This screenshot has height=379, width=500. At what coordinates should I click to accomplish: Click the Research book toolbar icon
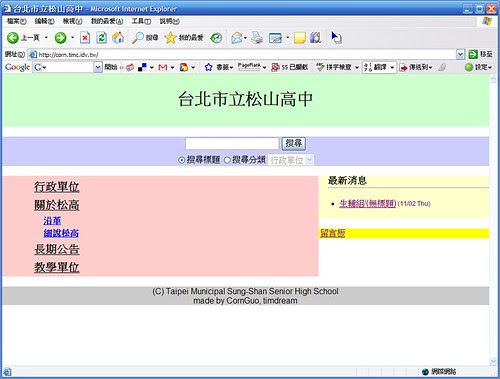(315, 38)
